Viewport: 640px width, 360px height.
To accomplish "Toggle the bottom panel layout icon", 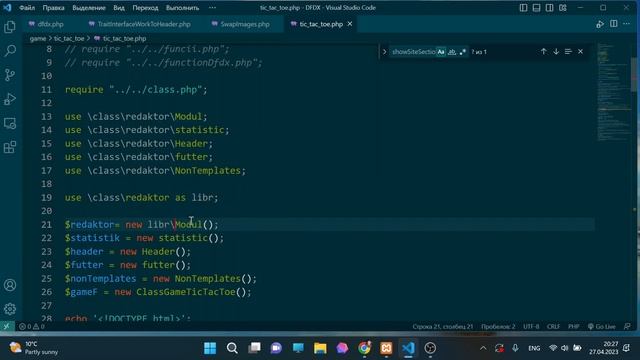I will tap(536, 8).
